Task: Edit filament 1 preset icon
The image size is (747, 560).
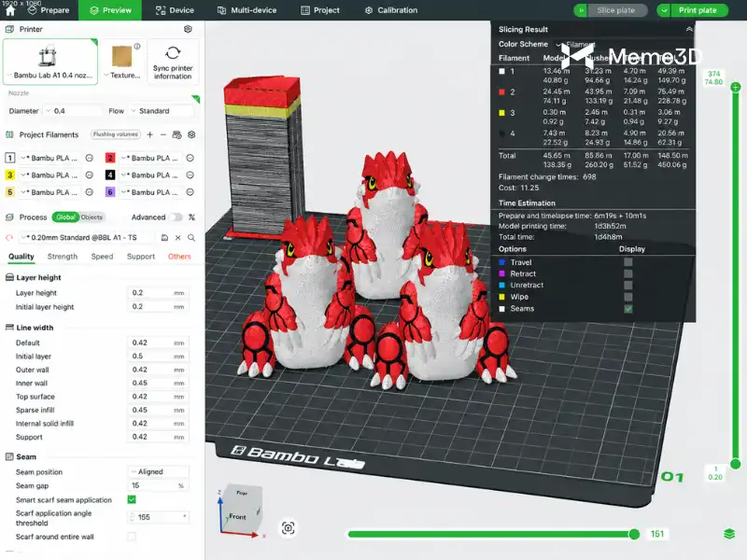Action: click(x=89, y=158)
